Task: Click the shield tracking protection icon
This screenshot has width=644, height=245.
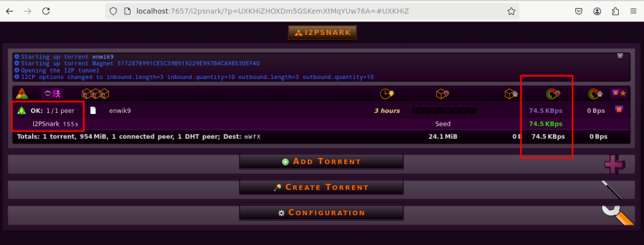Action: [114, 11]
